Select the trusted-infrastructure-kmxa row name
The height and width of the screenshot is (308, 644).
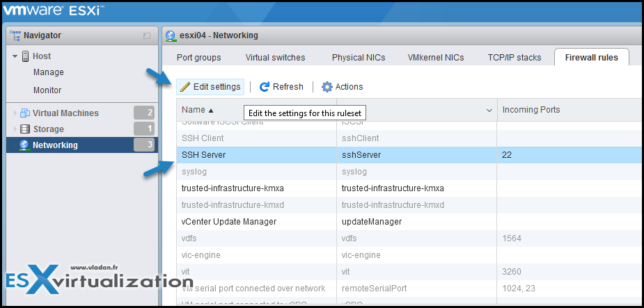click(x=233, y=188)
